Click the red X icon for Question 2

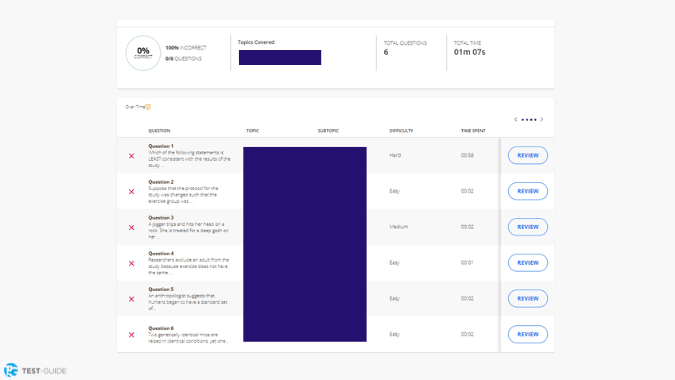pos(132,192)
